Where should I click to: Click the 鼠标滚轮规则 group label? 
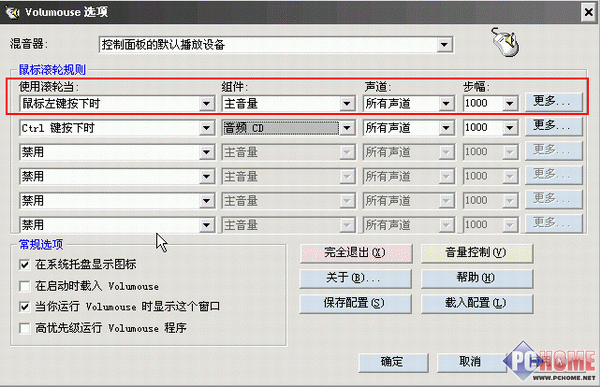tap(52, 70)
